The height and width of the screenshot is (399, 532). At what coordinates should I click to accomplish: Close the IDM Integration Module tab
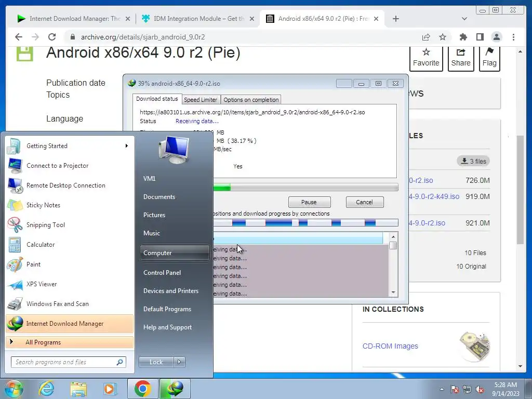252,19
